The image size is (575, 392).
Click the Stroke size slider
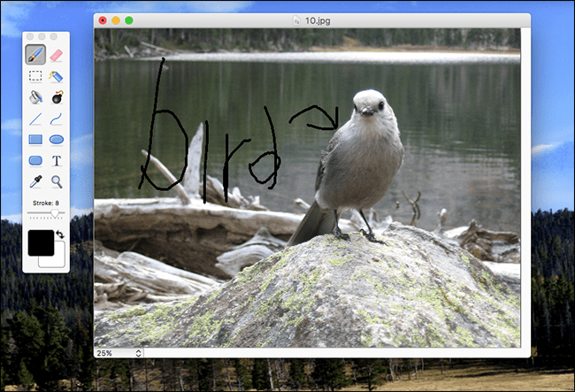pyautogui.click(x=46, y=213)
